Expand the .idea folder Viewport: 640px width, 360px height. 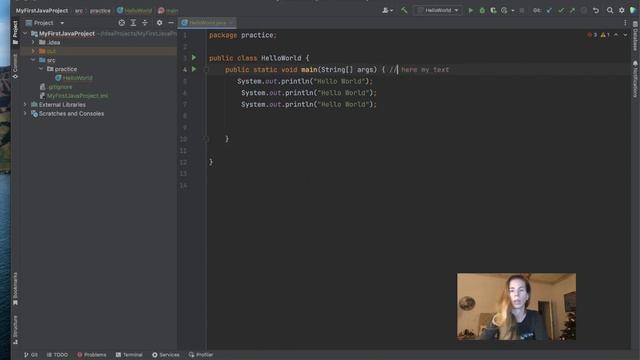[33, 42]
